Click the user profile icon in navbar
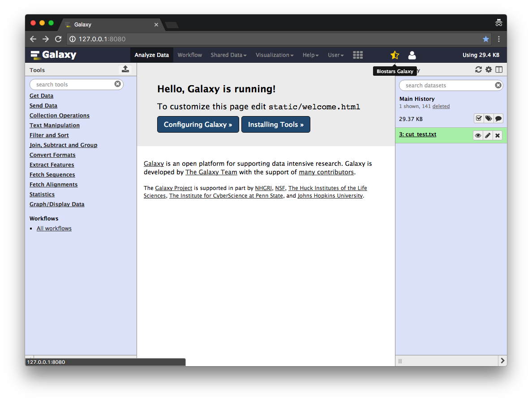This screenshot has height=402, width=532. click(412, 55)
